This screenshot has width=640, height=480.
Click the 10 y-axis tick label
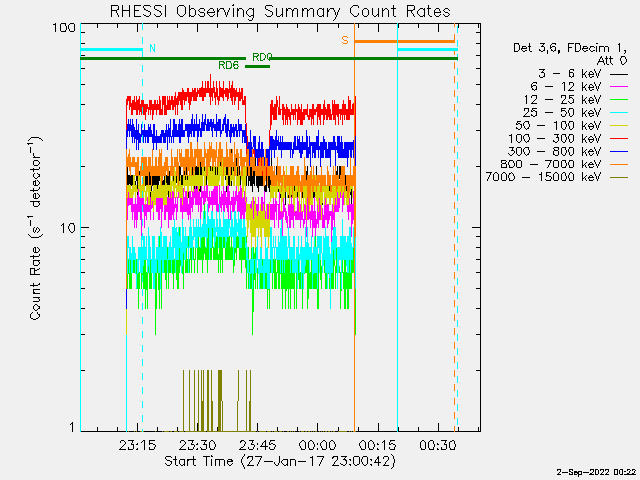click(68, 228)
